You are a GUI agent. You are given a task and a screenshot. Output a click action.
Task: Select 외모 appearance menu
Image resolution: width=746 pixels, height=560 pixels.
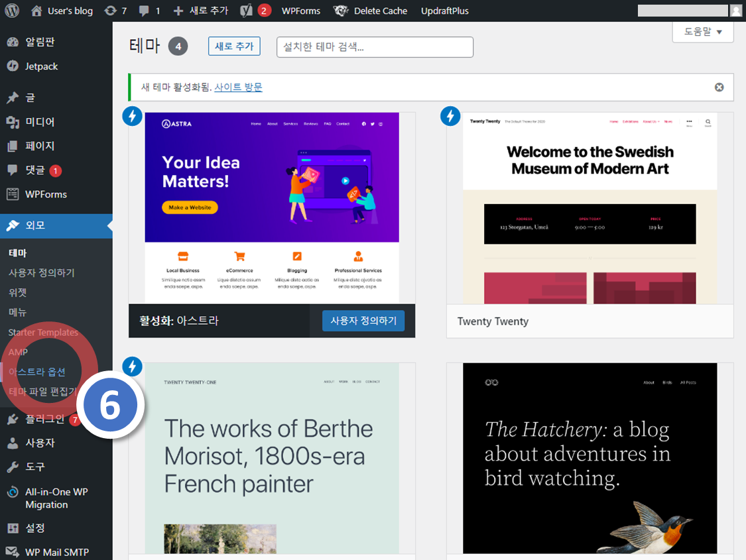[56, 225]
